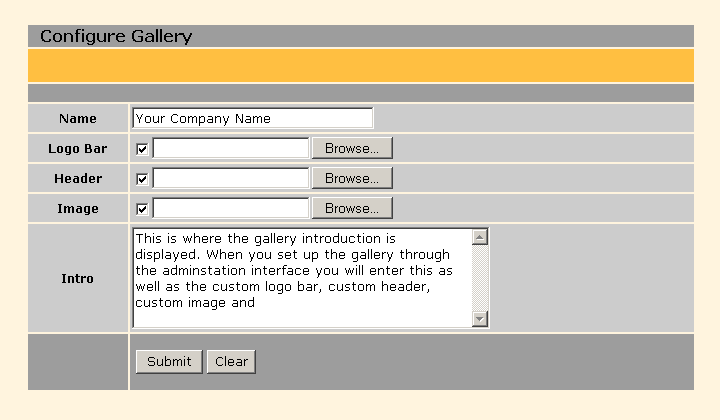Submit the gallery configuration form
Image resolution: width=720 pixels, height=420 pixels.
pyautogui.click(x=169, y=361)
